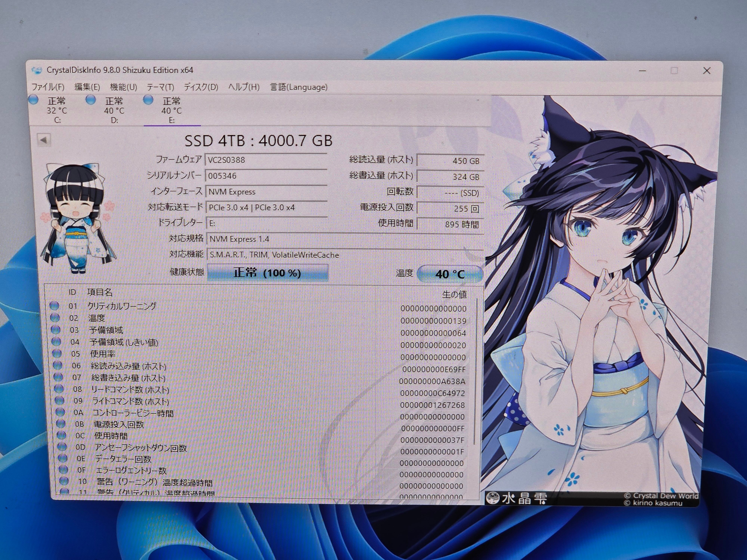
Task: Click the previous disk arrow button
Action: click(x=44, y=140)
